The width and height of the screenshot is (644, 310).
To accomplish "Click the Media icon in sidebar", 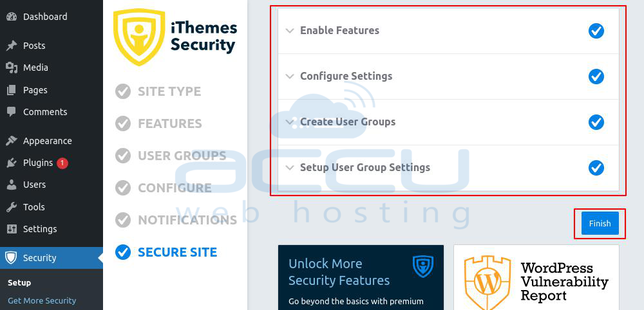I will tap(12, 68).
